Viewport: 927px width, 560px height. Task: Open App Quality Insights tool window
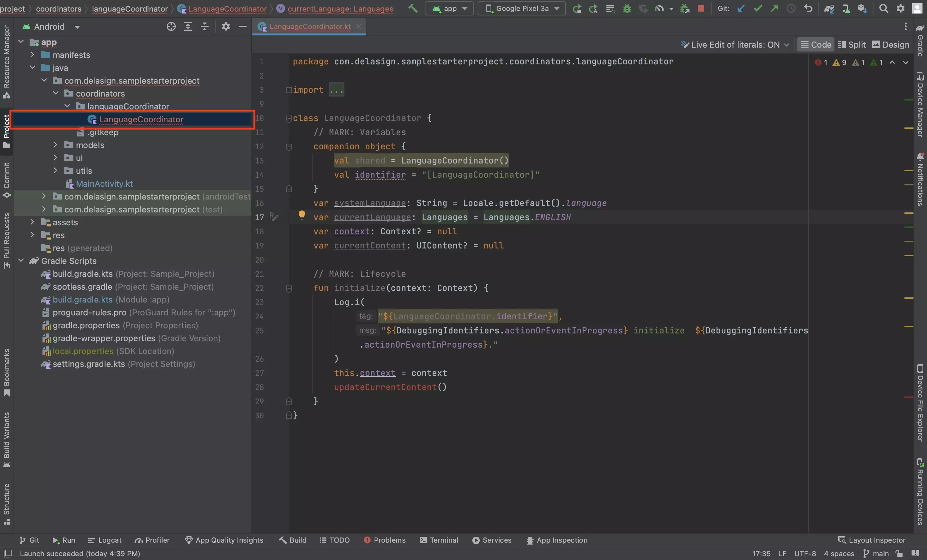point(224,540)
